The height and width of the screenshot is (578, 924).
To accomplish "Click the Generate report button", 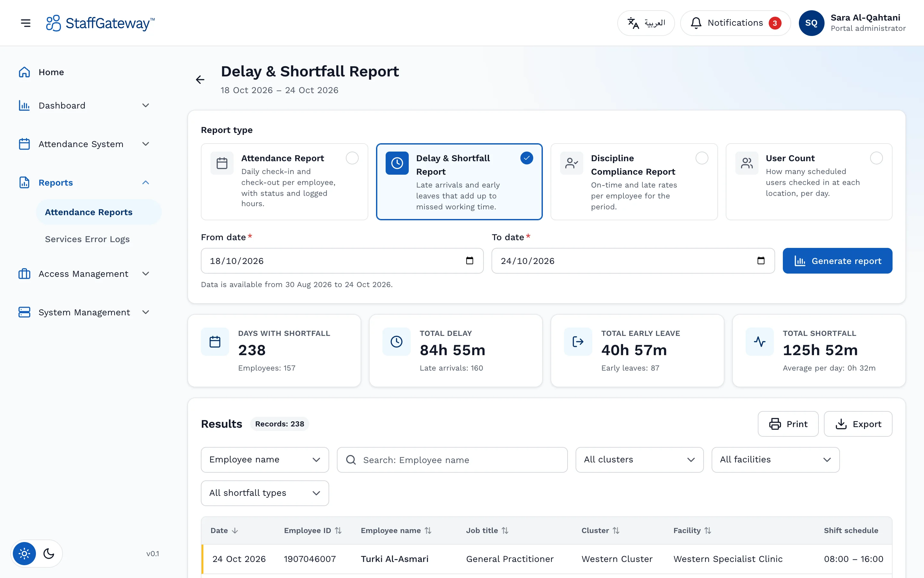I will [837, 261].
